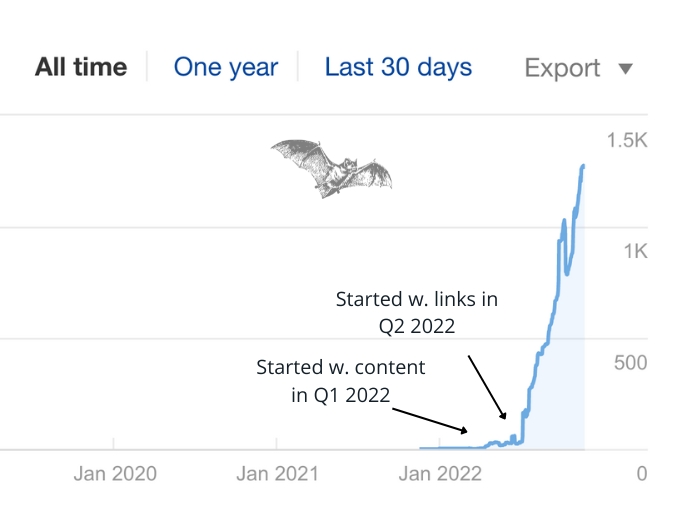Click the dip in the line near 1K

click(567, 273)
